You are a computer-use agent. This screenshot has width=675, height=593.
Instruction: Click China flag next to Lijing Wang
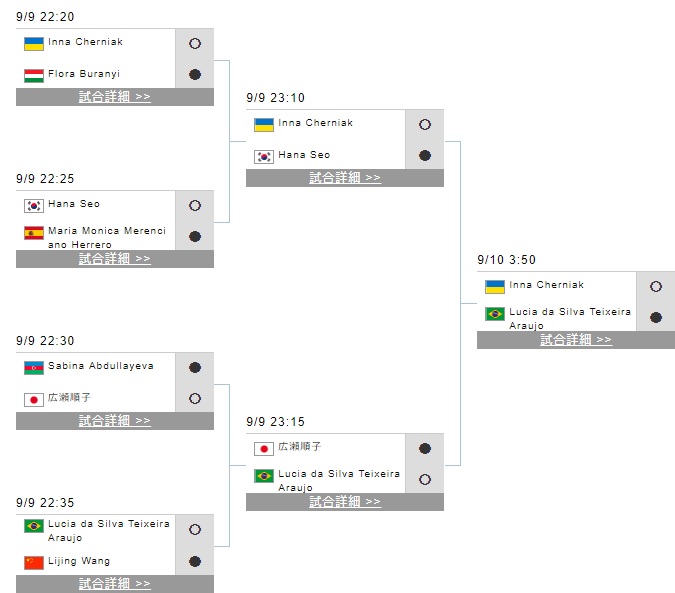[x=33, y=562]
